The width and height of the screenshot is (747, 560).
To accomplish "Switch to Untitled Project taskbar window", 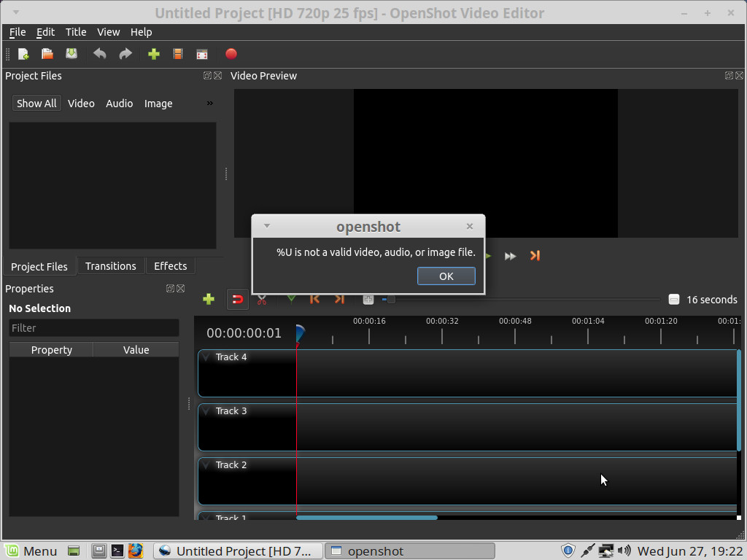I will tap(238, 551).
